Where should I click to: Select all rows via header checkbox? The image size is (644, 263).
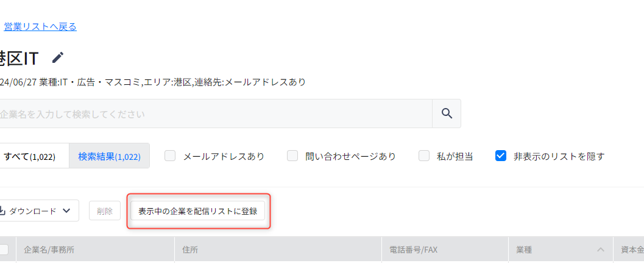tap(3, 250)
